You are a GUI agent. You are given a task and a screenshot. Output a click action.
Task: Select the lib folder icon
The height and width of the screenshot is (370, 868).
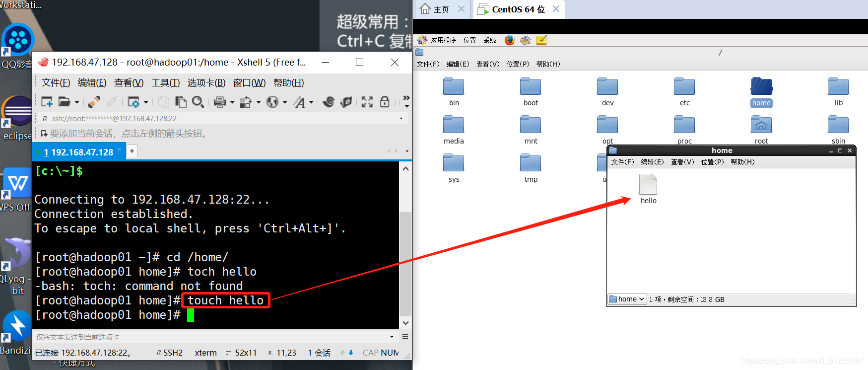click(x=838, y=86)
